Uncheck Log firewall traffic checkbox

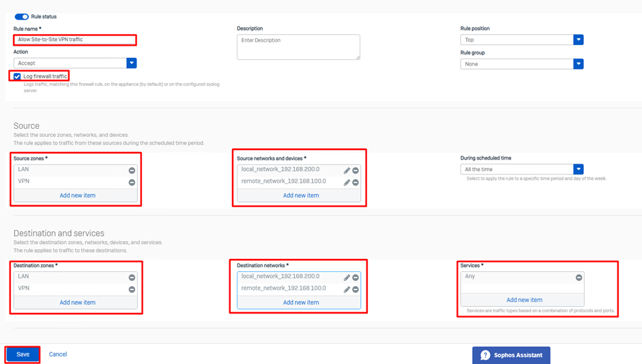click(x=17, y=76)
